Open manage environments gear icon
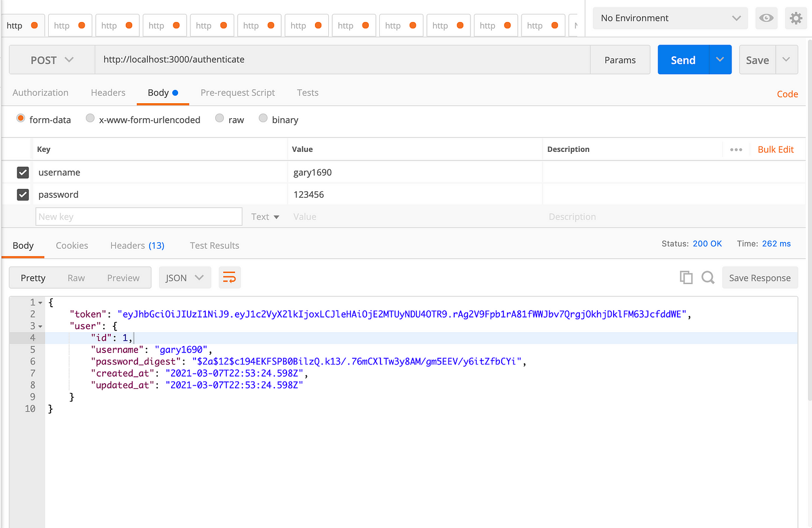The height and width of the screenshot is (528, 812). 796,18
